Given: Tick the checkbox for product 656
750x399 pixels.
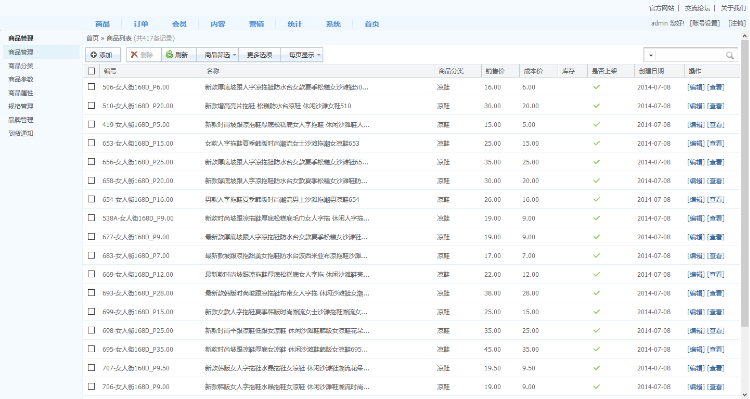Looking at the screenshot, I should point(91,161).
